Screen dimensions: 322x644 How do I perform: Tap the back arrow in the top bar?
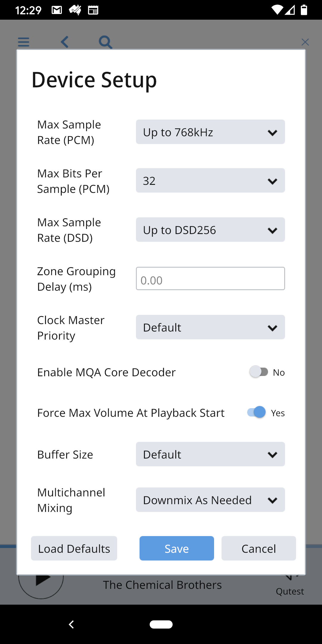pyautogui.click(x=65, y=42)
